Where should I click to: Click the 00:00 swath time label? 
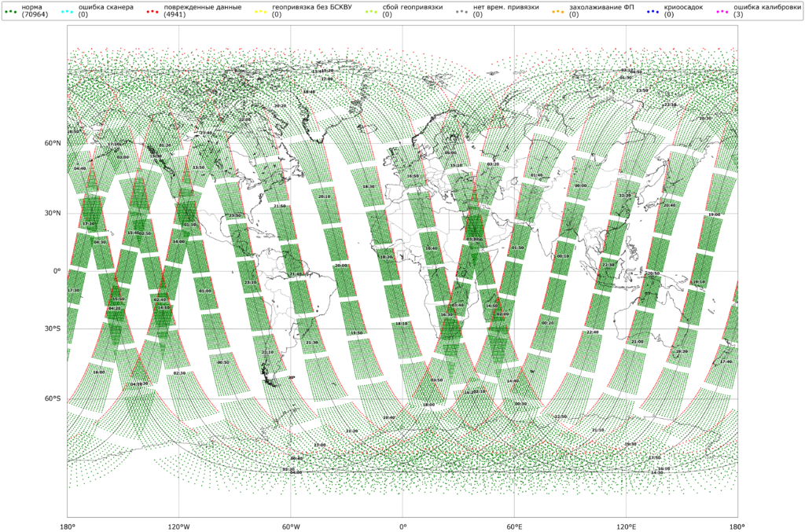[x=581, y=185]
